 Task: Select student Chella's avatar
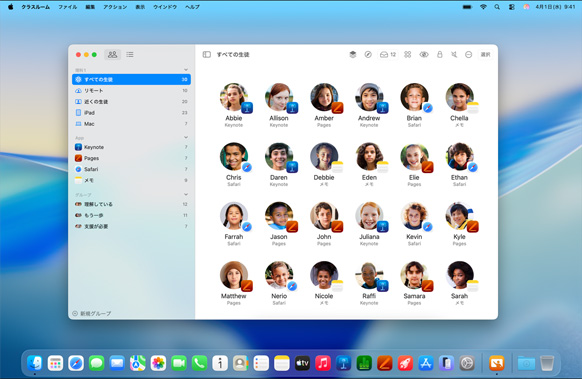(460, 97)
